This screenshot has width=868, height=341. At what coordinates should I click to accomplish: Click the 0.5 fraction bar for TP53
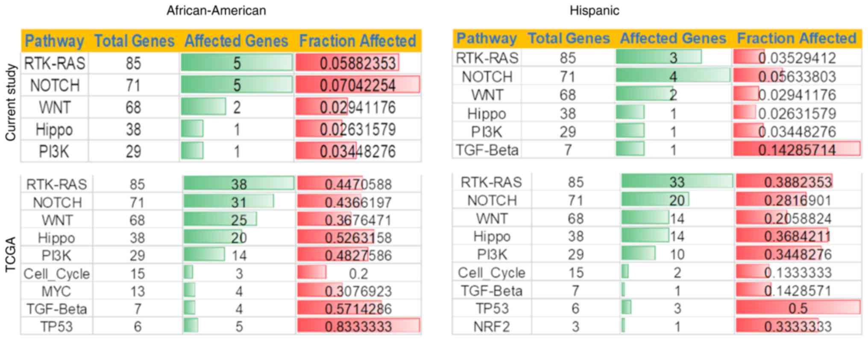click(798, 308)
